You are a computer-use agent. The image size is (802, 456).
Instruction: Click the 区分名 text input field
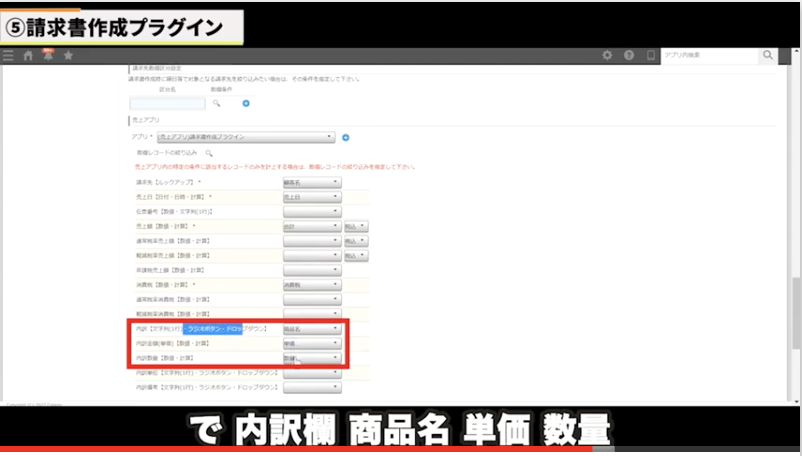(167, 103)
